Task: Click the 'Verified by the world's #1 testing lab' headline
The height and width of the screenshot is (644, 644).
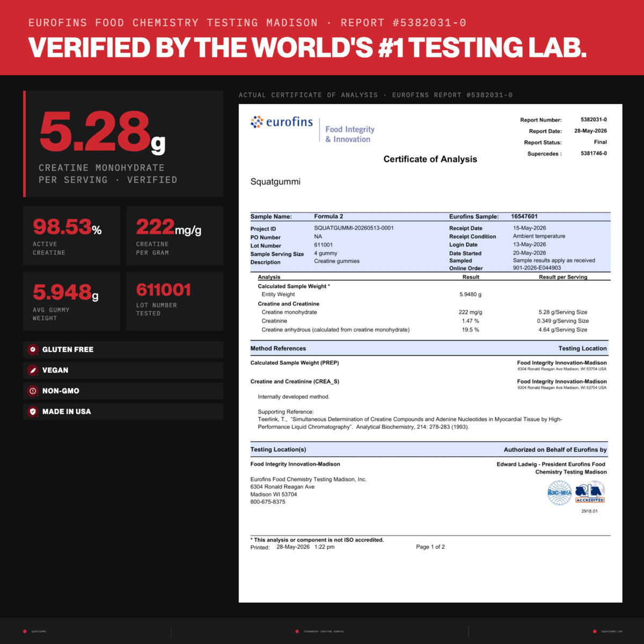Action: [x=307, y=48]
